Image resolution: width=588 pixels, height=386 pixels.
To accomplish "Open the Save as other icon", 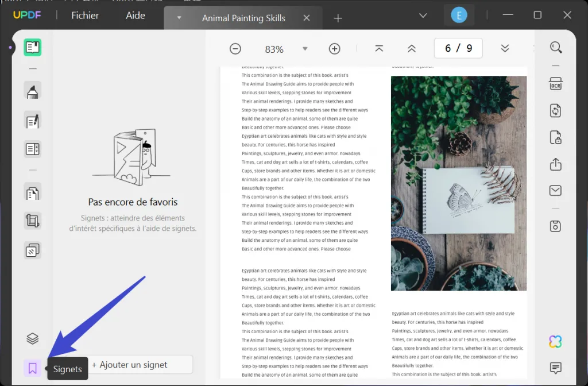I will pos(556,226).
